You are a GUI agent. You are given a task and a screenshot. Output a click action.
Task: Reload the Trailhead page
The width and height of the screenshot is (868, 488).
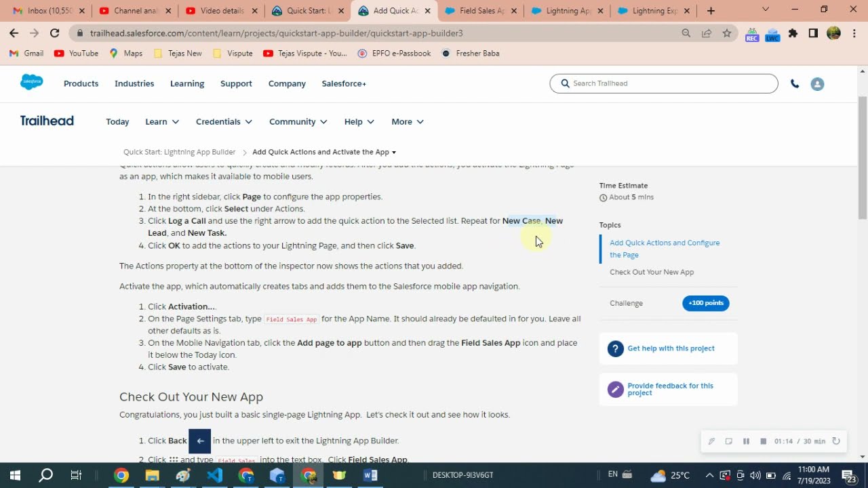point(54,33)
